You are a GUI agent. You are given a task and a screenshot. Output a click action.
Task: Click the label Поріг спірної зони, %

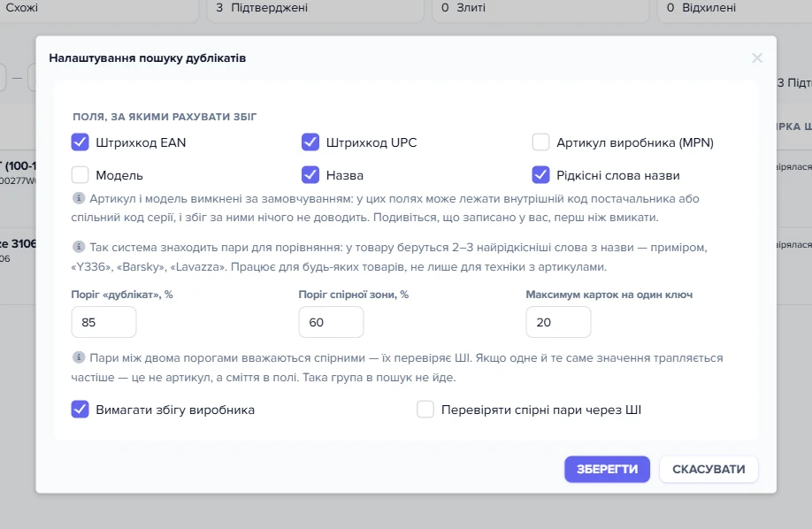(354, 295)
